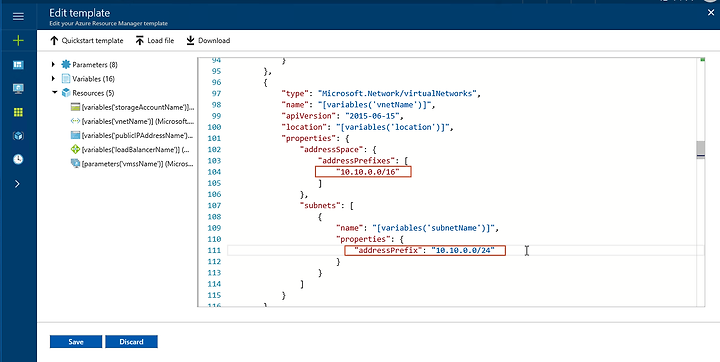
Task: Select loadBalancerName resource item
Action: pyautogui.click(x=136, y=149)
